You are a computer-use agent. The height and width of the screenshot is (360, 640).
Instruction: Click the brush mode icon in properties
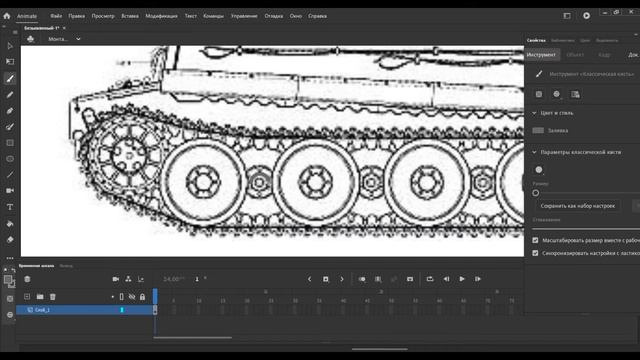pos(557,94)
